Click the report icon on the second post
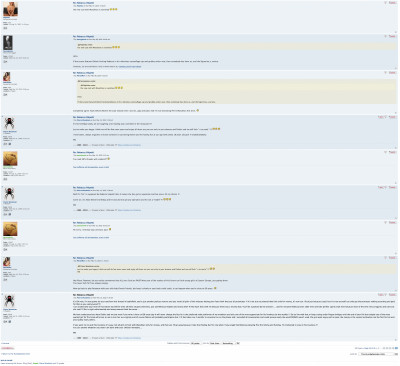Screen dimensions: 400x366 click(385, 36)
